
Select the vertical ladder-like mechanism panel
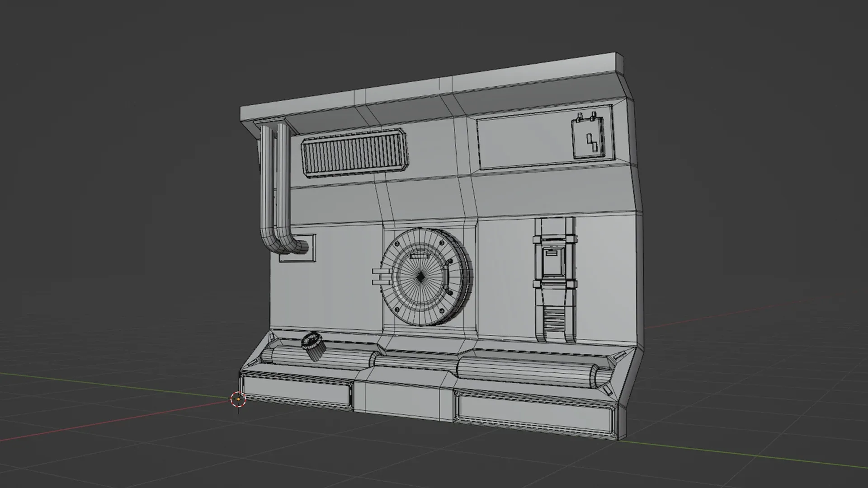coord(555,280)
